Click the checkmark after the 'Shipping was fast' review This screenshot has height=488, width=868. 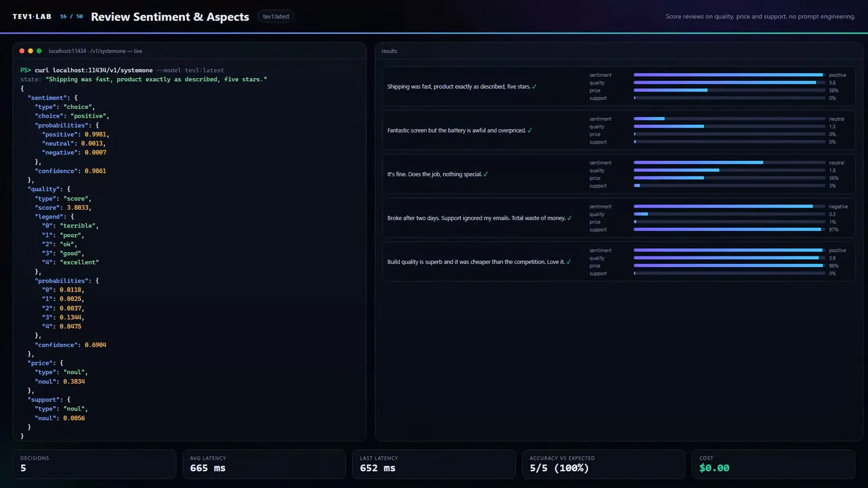pyautogui.click(x=534, y=87)
